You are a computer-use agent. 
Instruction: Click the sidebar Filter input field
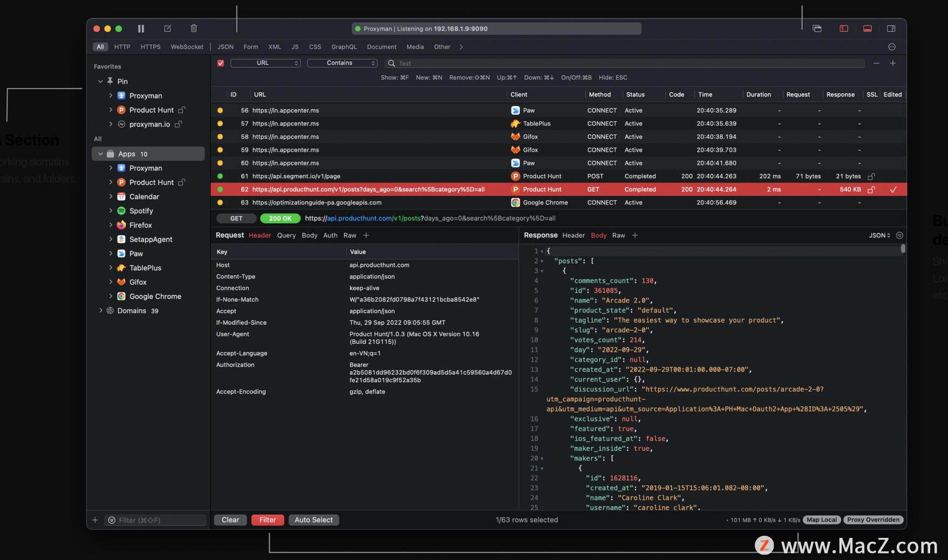pyautogui.click(x=155, y=520)
